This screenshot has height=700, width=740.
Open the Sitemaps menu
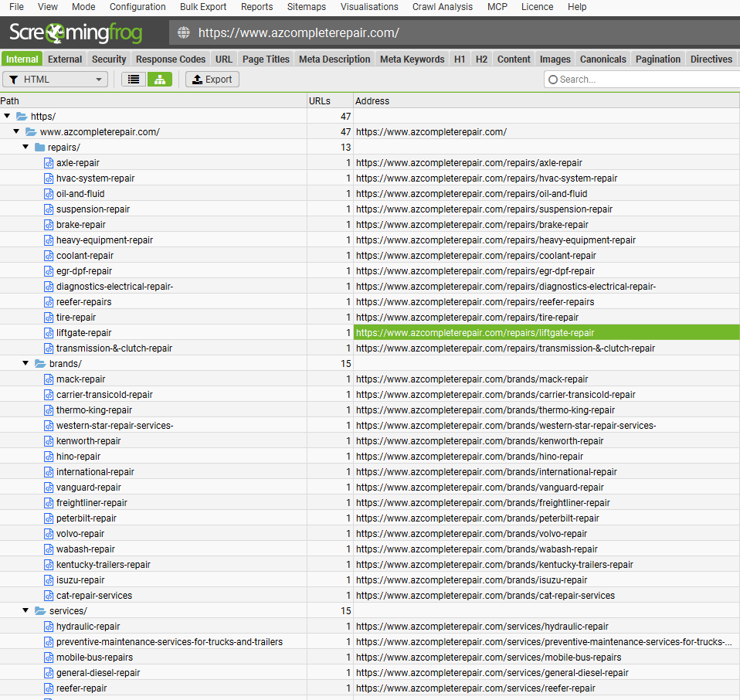(x=307, y=7)
